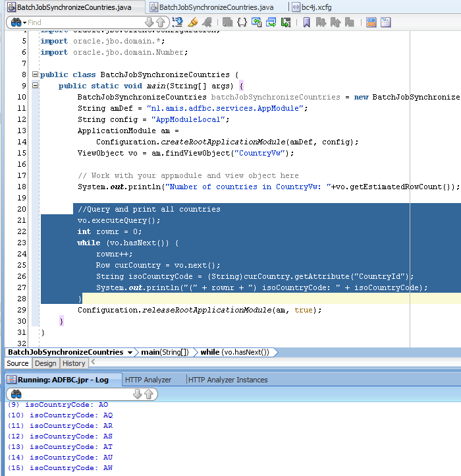Collapse the main method fold marker
Screen dimensions: 461x476
point(34,86)
